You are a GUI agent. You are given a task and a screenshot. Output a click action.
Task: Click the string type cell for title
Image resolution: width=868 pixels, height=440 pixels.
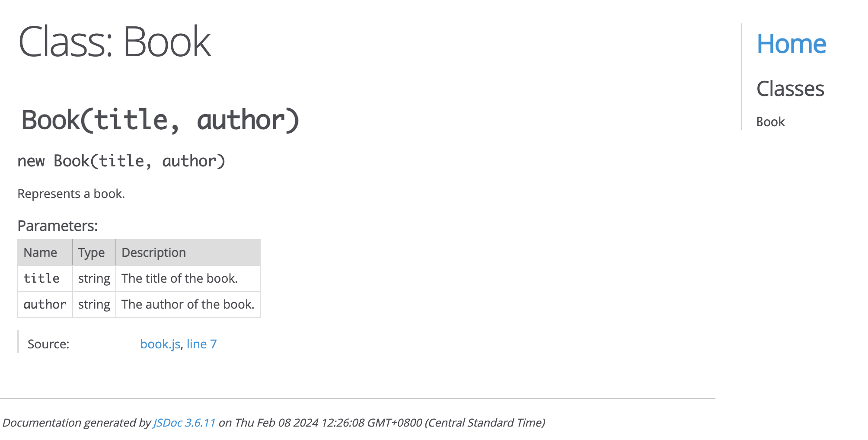94,278
